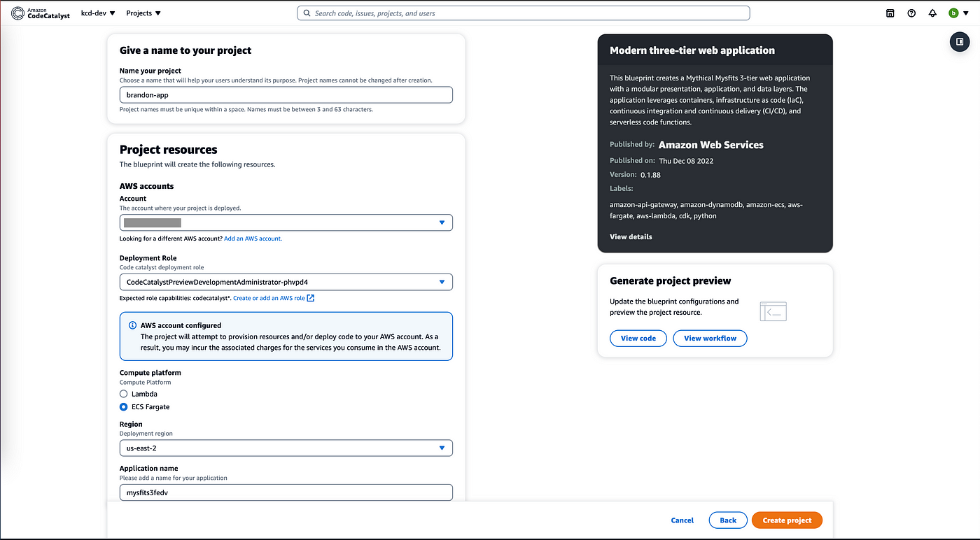Click the Modern three-tier web application title

coord(692,50)
